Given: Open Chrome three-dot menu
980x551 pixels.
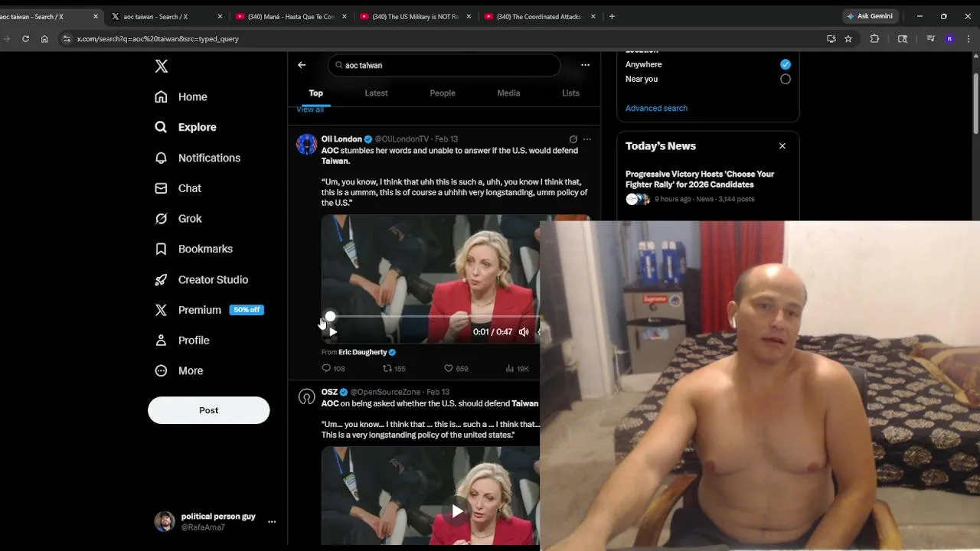Looking at the screenshot, I should [x=969, y=39].
